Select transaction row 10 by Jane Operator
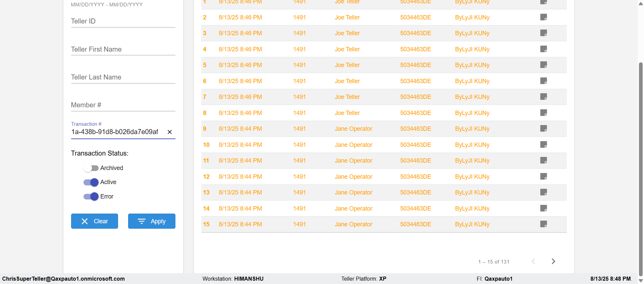The width and height of the screenshot is (644, 284). tap(353, 145)
